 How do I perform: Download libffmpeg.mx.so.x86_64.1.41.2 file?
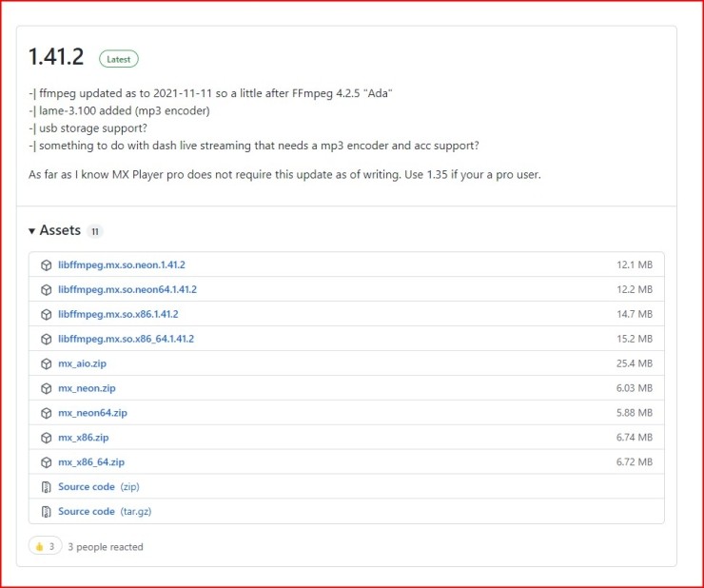tap(126, 339)
